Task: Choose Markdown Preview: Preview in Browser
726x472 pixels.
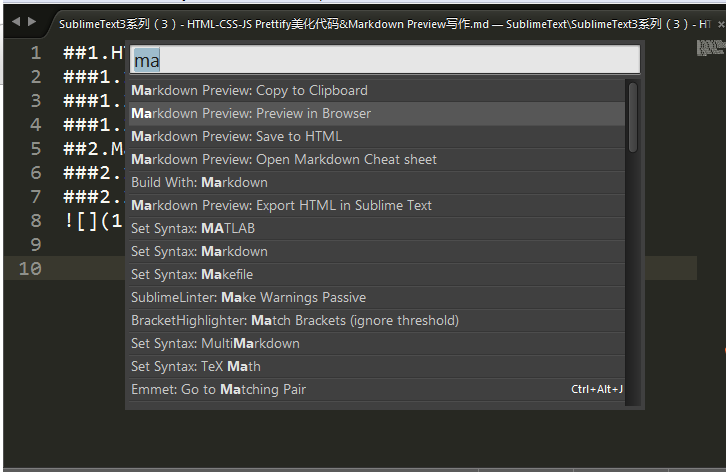Action: tap(377, 113)
